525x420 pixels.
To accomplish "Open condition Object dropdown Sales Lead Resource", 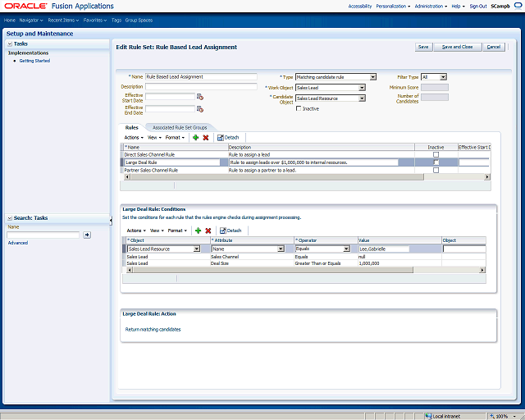I will (x=197, y=249).
